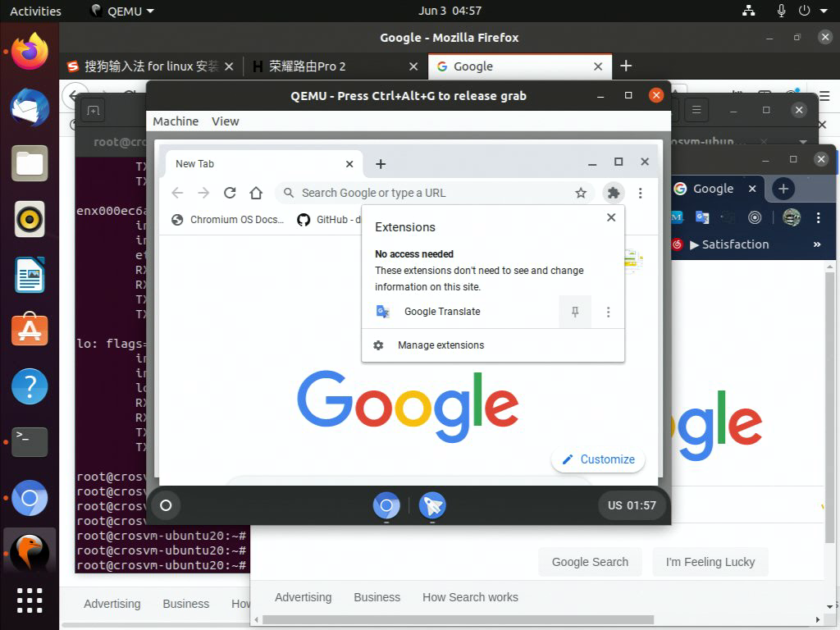
Task: Click the new terminal tab icon
Action: tap(94, 111)
